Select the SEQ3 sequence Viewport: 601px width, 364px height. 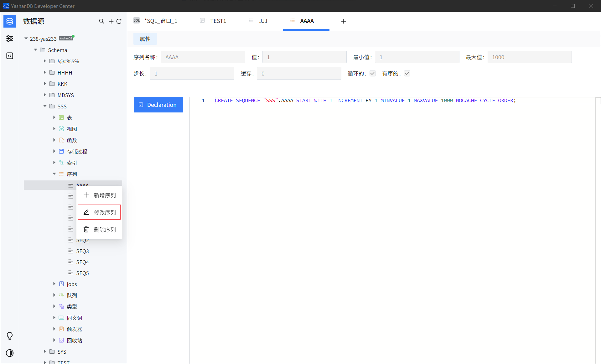pos(83,251)
